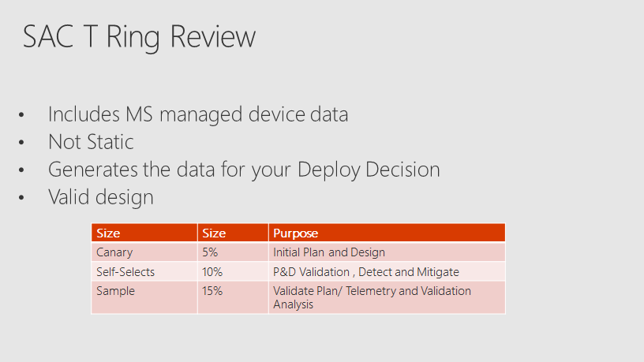Select the '15%' table cell
This screenshot has width=644, height=362.
point(233,297)
